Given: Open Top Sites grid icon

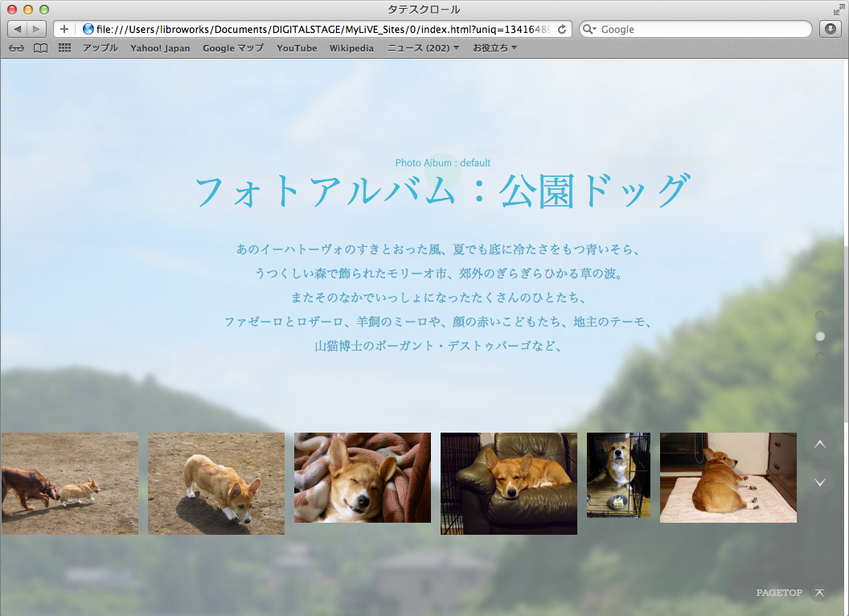Looking at the screenshot, I should click(x=64, y=48).
